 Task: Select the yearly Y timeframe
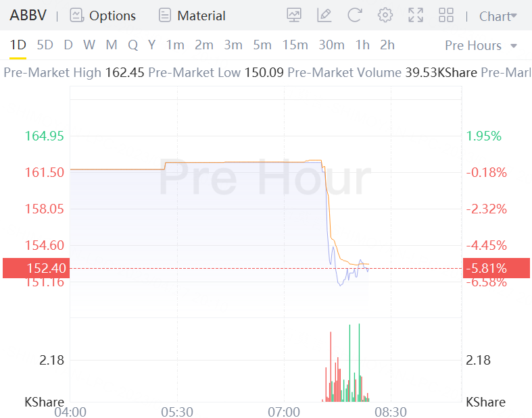(151, 45)
